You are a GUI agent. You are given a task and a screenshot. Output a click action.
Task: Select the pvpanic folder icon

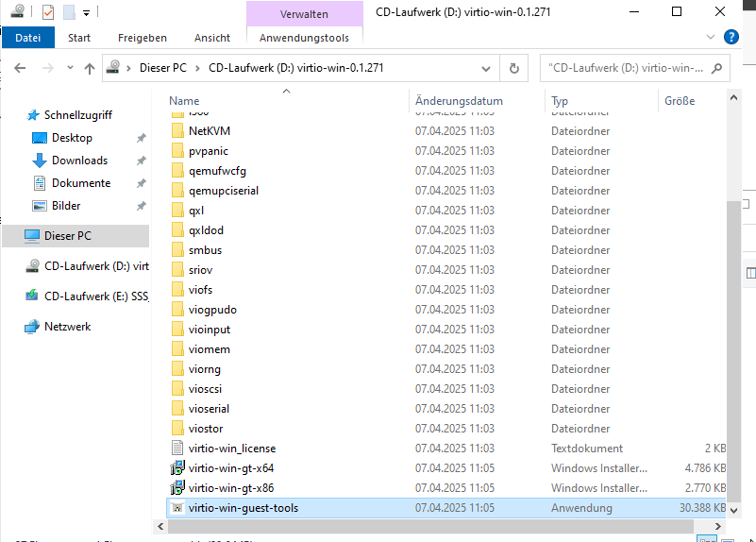[x=177, y=151]
